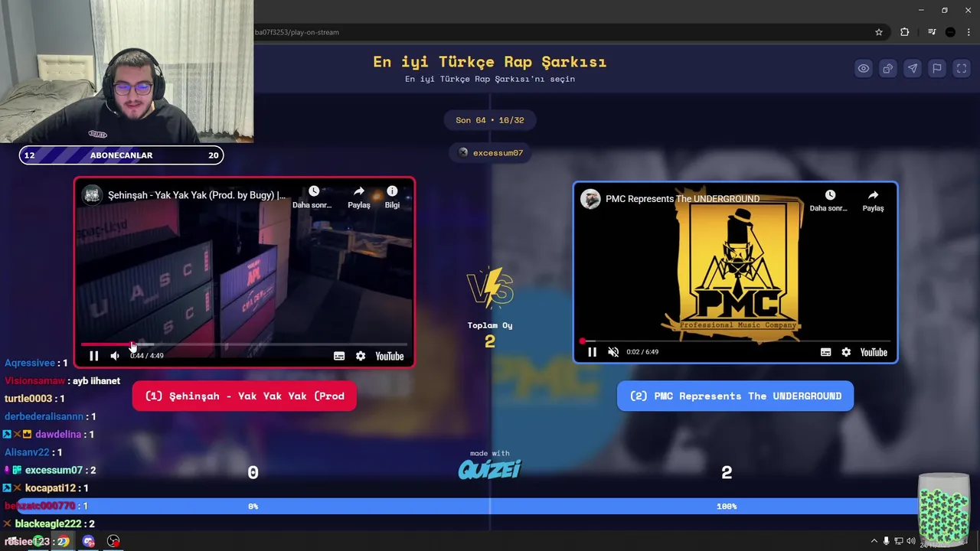Click the microphone tray icon
The image size is (980, 551).
pyautogui.click(x=887, y=542)
